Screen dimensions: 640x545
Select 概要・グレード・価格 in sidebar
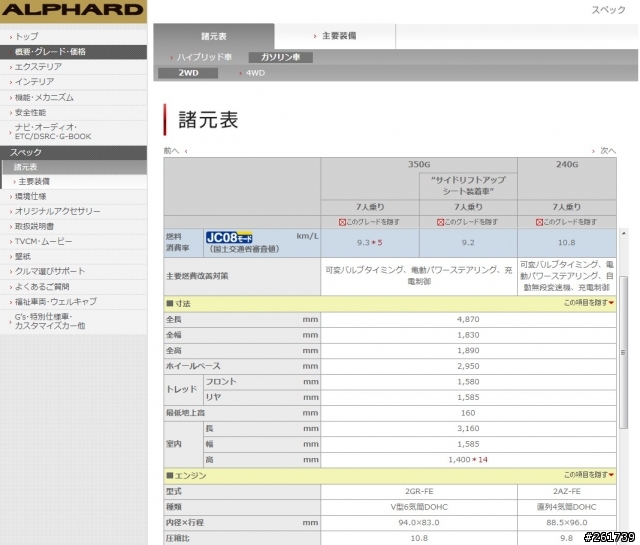73,52
